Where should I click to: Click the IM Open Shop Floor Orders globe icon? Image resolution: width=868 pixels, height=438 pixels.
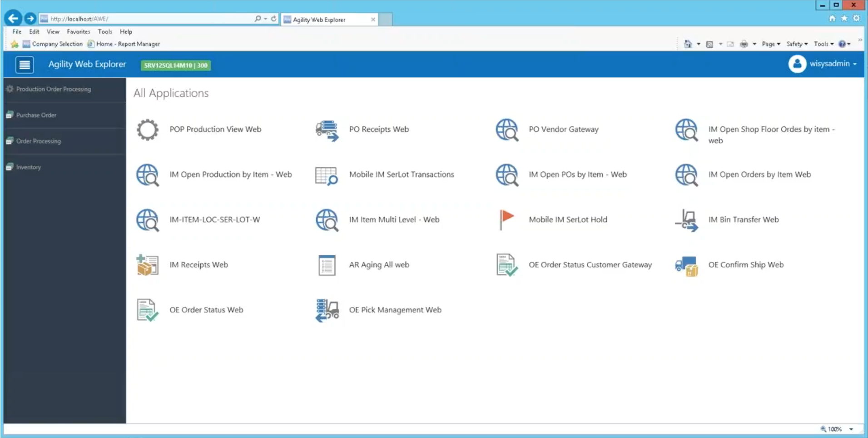pos(686,130)
